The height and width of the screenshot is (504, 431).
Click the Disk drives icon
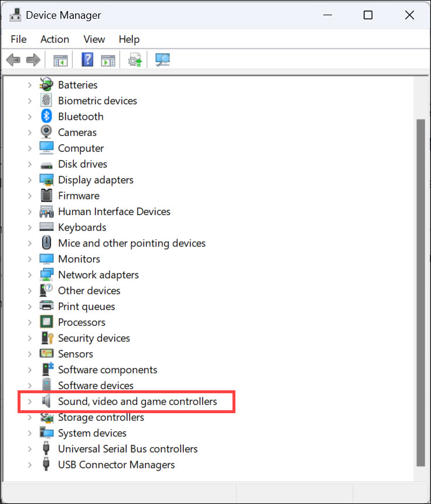[46, 165]
